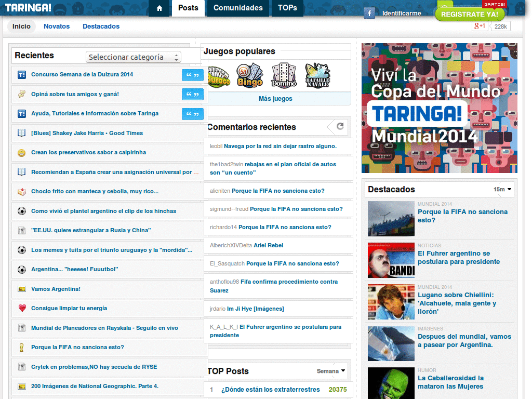Switch to the Posts tab

pos(188,8)
